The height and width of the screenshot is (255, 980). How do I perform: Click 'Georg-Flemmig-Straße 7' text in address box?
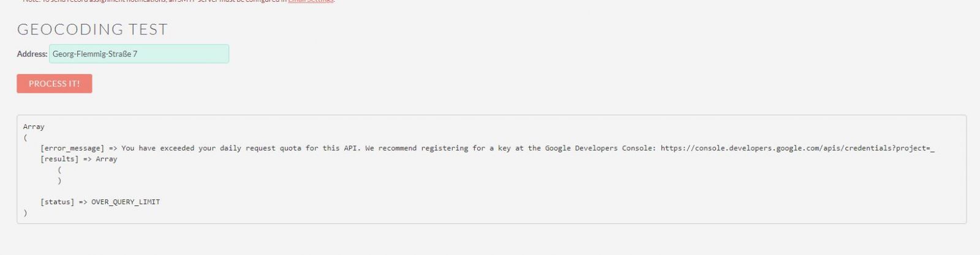click(x=95, y=54)
